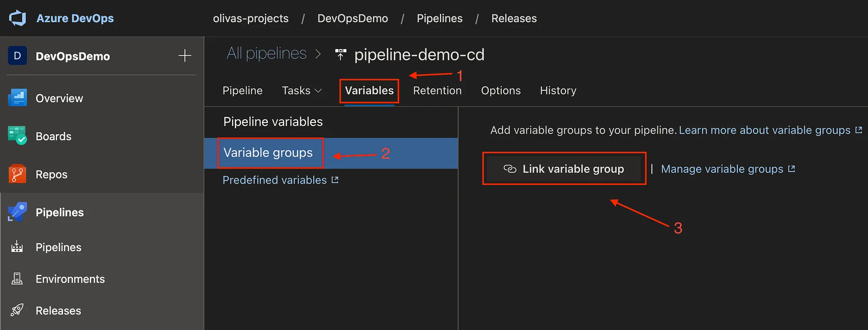Click the chevron after All pipelines

point(318,54)
